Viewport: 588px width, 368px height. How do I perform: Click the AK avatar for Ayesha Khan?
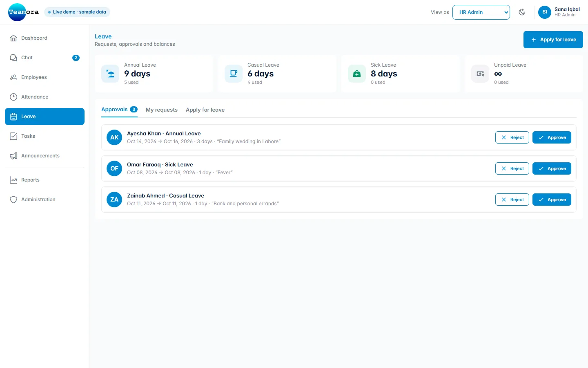114,137
